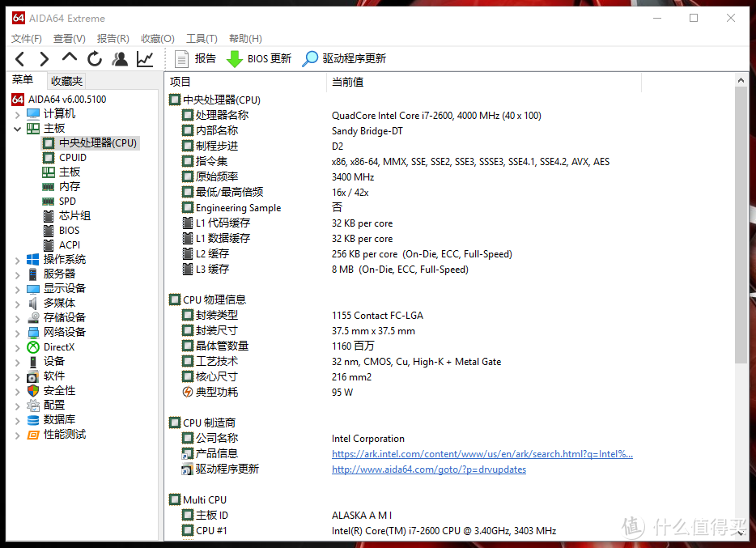Click the scrollbar up arrow
Viewport: 756px width, 548px height.
pyautogui.click(x=741, y=80)
